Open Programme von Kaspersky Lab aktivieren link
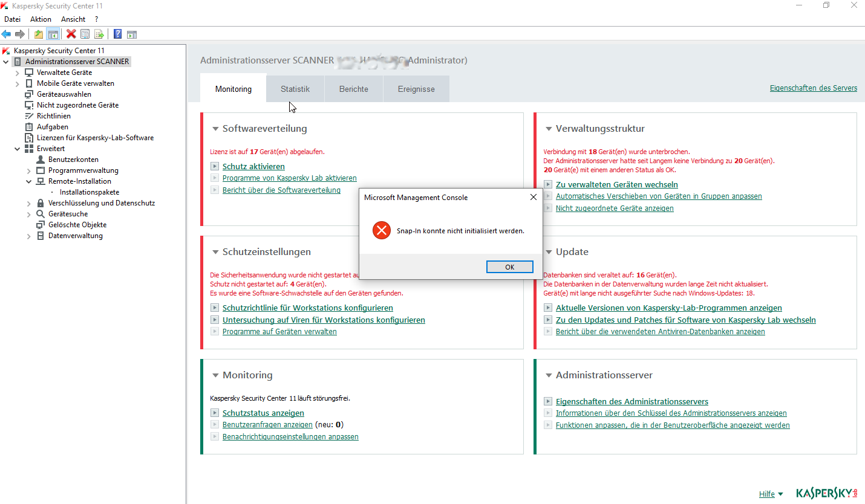The image size is (865, 504). coord(290,178)
